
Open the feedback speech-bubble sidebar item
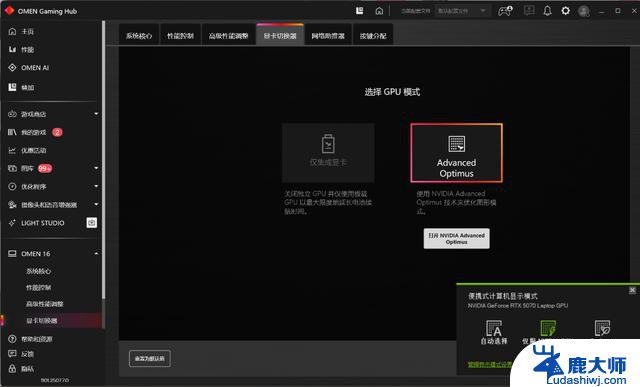pyautogui.click(x=21, y=354)
